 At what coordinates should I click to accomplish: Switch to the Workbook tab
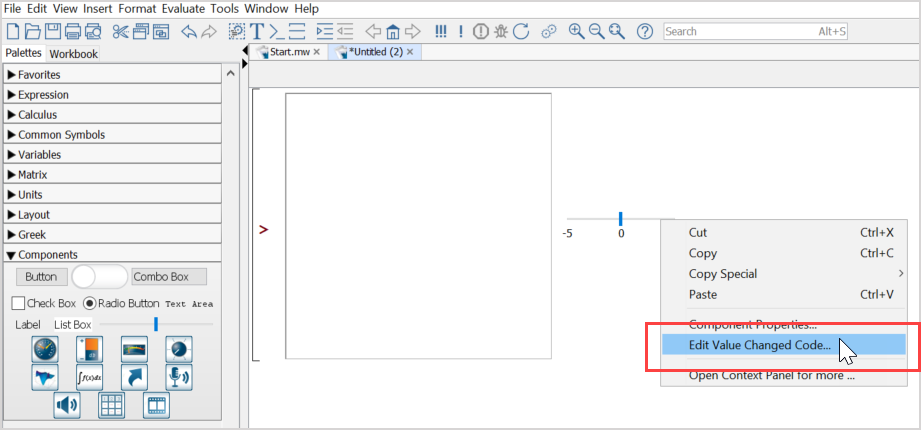(74, 54)
